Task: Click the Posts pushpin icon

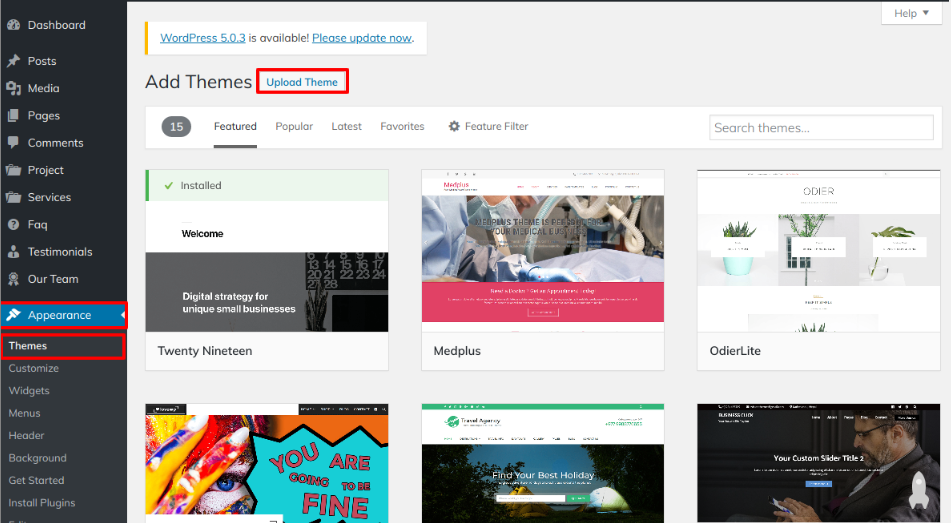Action: click(x=13, y=61)
